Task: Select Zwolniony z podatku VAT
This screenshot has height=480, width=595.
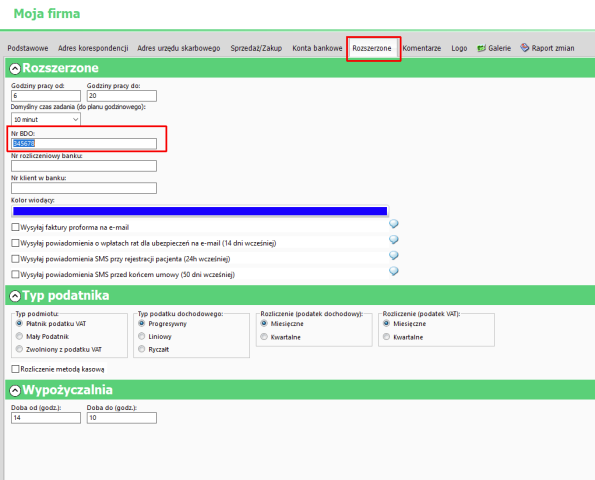Action: click(x=19, y=349)
